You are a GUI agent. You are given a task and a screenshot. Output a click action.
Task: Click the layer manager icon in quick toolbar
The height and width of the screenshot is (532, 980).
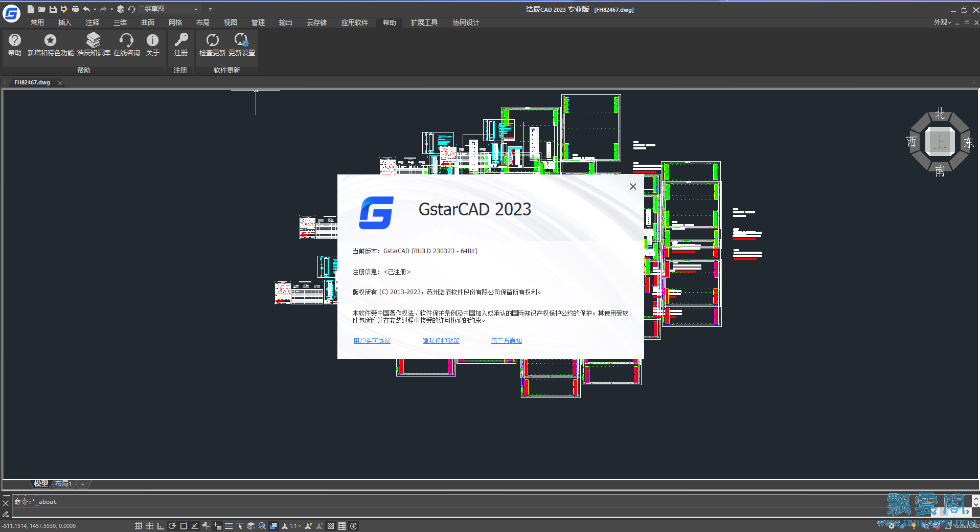[x=121, y=9]
